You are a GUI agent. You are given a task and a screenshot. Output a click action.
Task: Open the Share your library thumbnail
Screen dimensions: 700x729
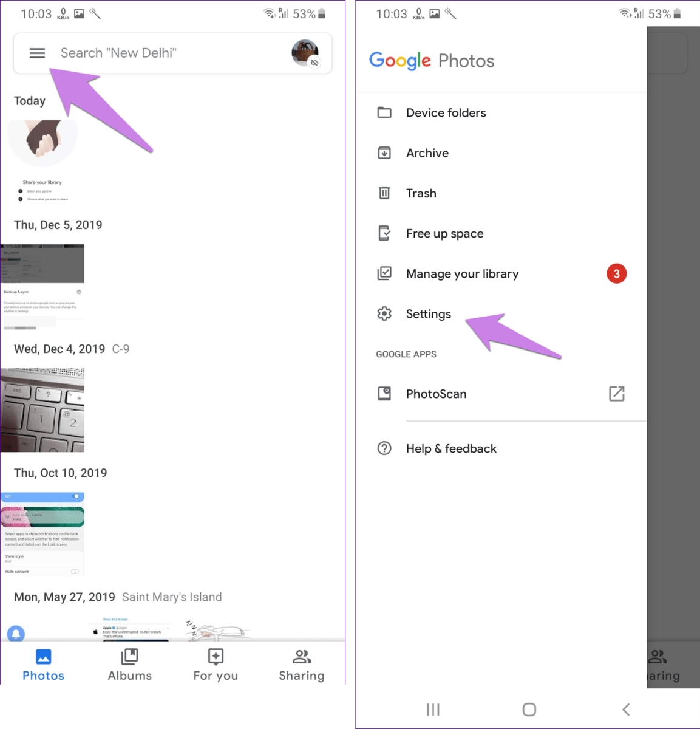[42, 190]
